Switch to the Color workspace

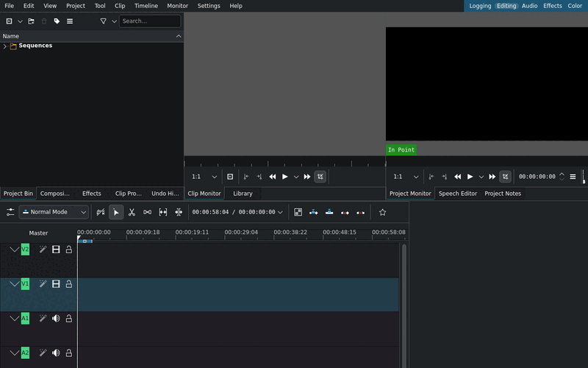pos(575,6)
